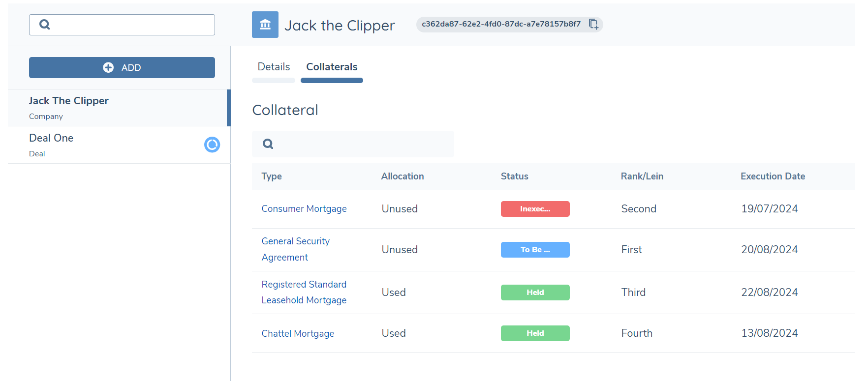Click the sidebar search magnifier icon
868x381 pixels.
point(45,25)
